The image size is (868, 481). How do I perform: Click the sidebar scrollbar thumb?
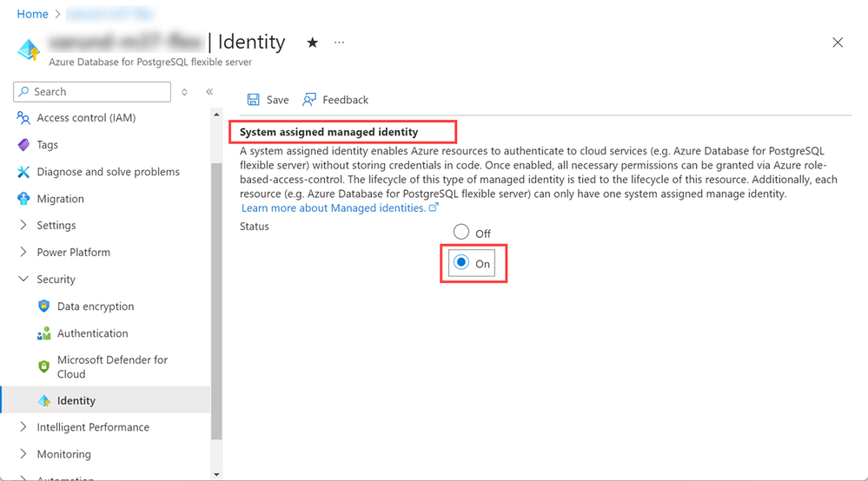(216, 301)
